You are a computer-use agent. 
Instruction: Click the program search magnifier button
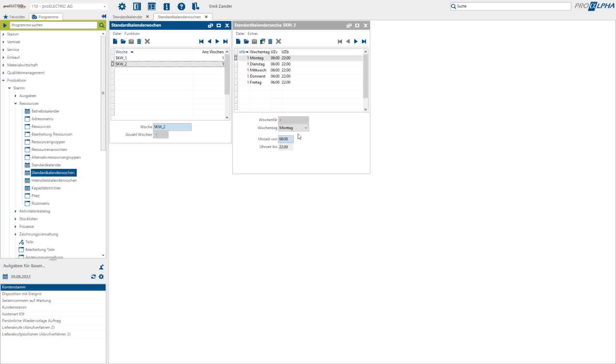point(102,25)
